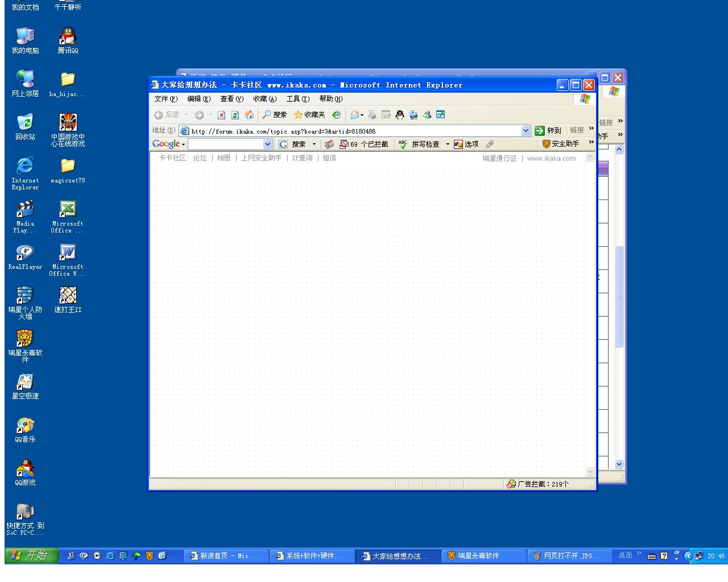Click the Mail envelope icon in IE toolbar
The height and width of the screenshot is (582, 728).
(x=355, y=115)
